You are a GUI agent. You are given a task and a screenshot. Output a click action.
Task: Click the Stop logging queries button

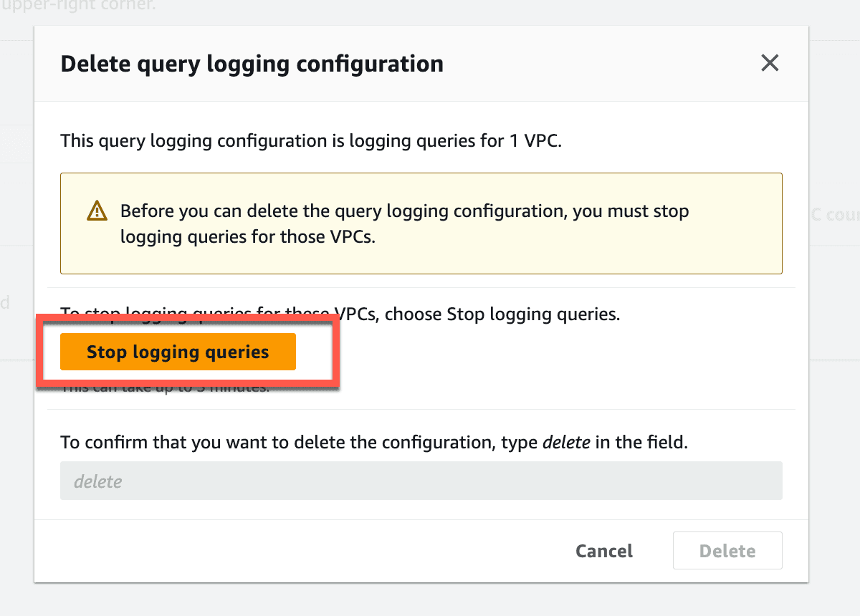[x=178, y=352]
